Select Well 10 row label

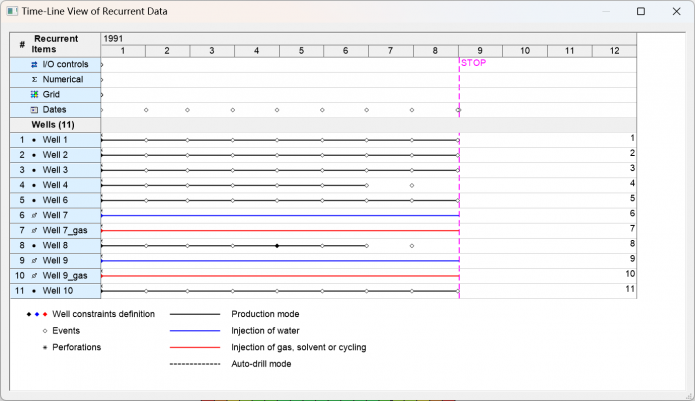pos(58,290)
